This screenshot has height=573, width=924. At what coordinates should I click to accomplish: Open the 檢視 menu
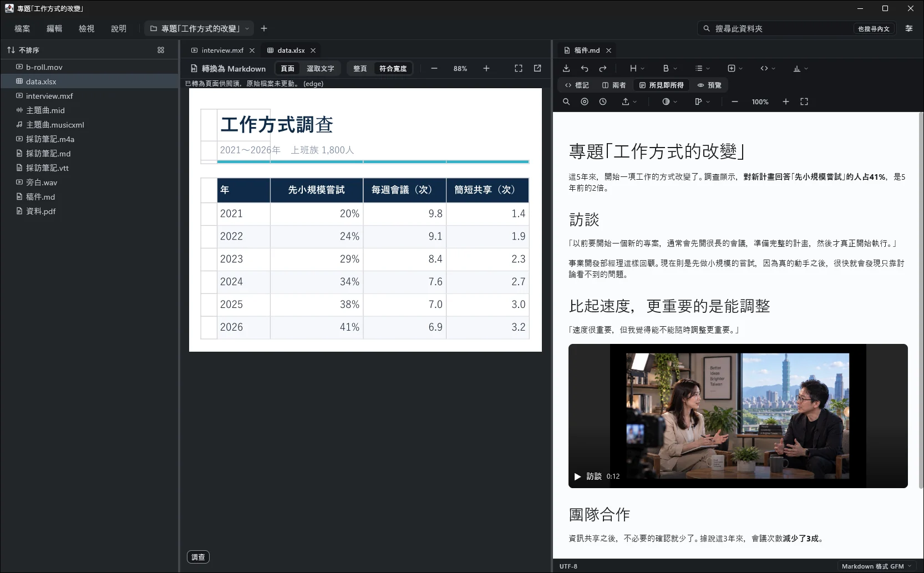click(87, 28)
